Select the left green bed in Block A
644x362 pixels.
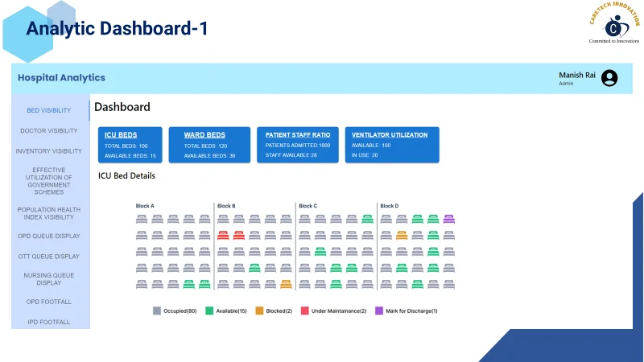click(x=189, y=284)
